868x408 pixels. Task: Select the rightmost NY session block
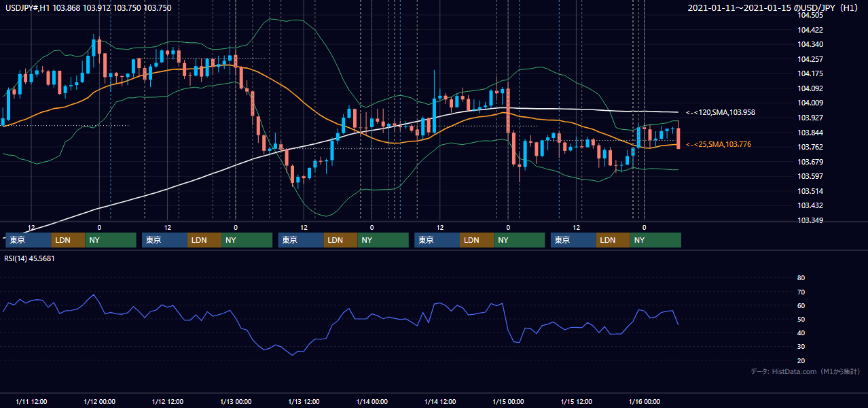[x=655, y=240]
